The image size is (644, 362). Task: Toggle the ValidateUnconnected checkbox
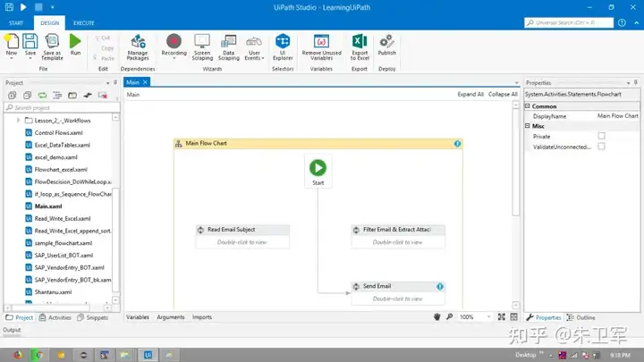point(602,147)
